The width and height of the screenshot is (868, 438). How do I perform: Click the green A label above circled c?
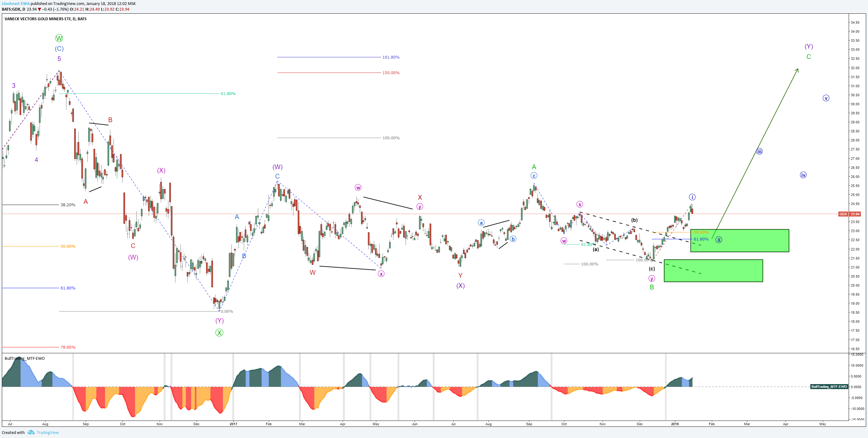click(534, 167)
